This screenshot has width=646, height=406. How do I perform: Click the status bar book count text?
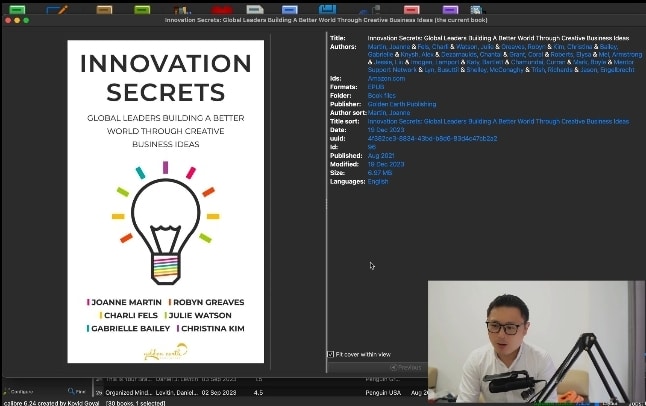(x=136, y=403)
